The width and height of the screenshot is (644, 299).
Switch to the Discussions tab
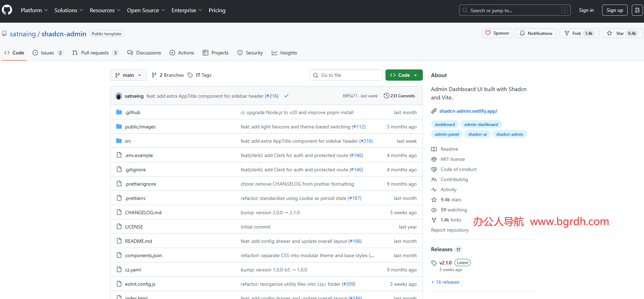point(144,53)
